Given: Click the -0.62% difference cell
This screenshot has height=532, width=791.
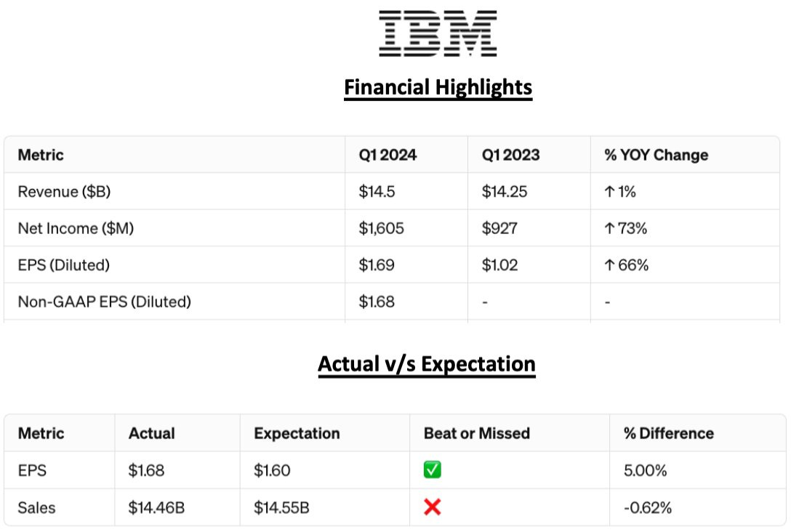Looking at the screenshot, I should click(646, 507).
